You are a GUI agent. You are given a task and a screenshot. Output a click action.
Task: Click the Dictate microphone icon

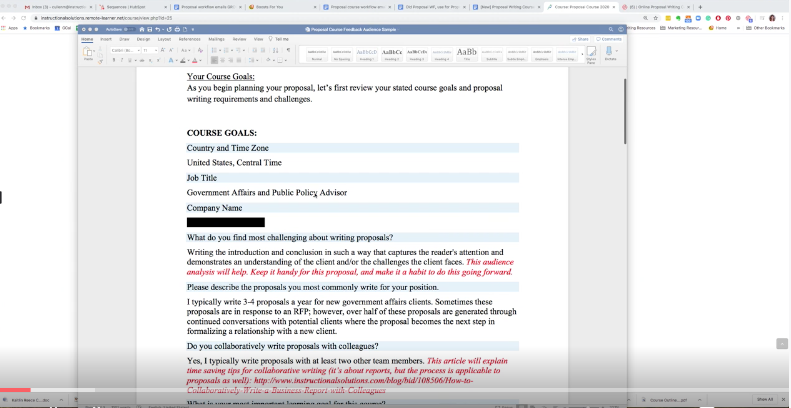click(610, 53)
